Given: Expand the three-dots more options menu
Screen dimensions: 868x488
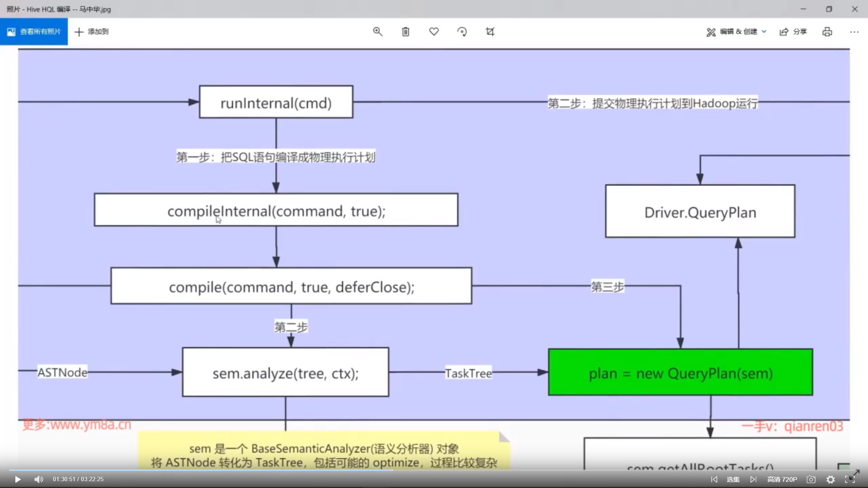Looking at the screenshot, I should [854, 32].
